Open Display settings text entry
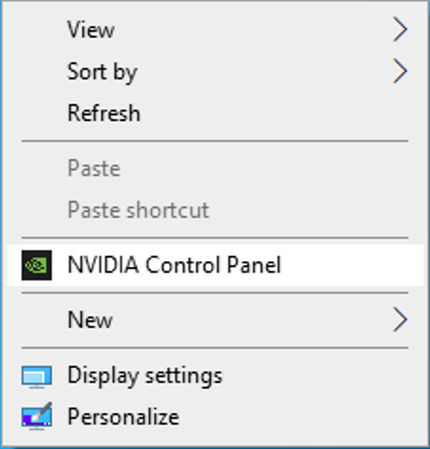 (x=145, y=376)
